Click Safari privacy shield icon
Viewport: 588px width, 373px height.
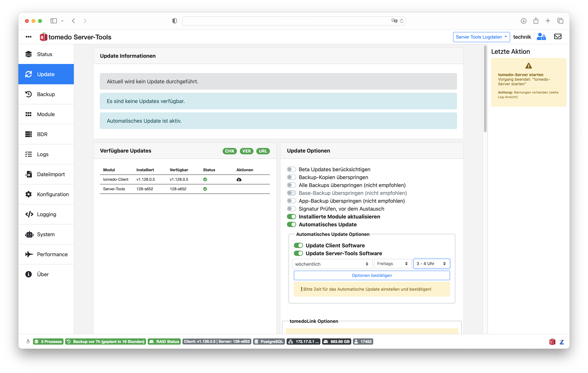click(x=175, y=21)
